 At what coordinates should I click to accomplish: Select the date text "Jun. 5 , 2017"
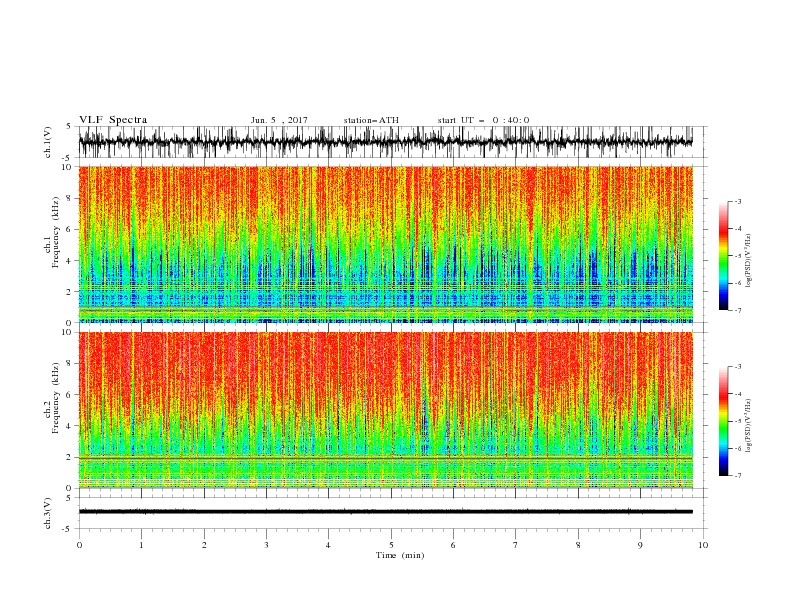[279, 120]
